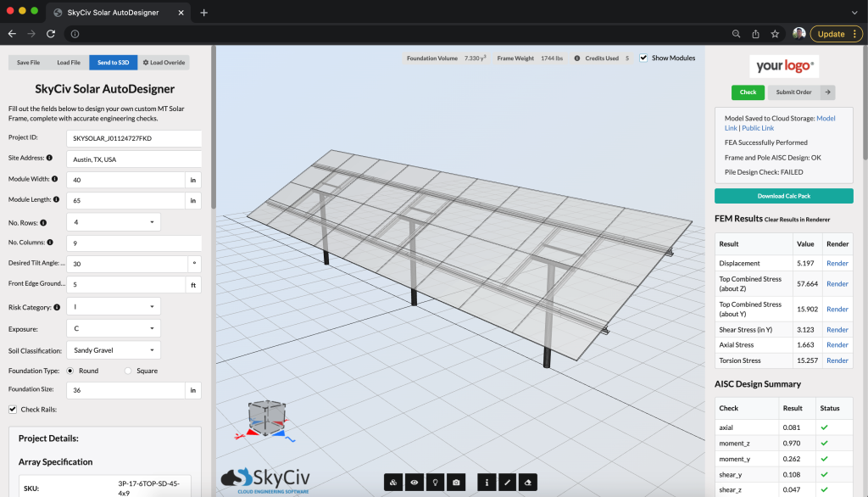Open the info icon in the renderer toolbar
Viewport: 868px width, 497px height.
(x=487, y=482)
